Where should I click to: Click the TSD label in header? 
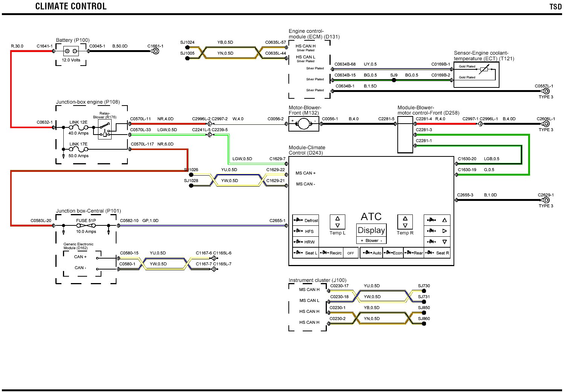[555, 7]
